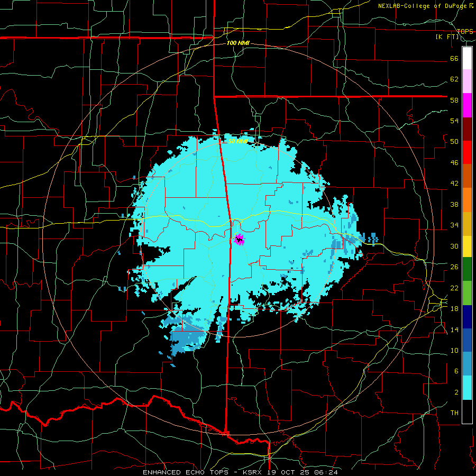The image size is (476, 476).
Task: Choose the dark red legend swatch
Action: 467,129
